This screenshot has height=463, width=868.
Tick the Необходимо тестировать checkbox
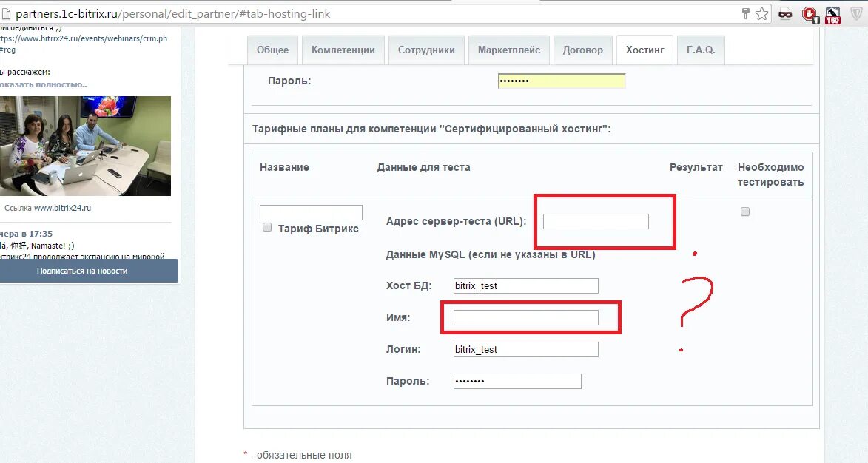click(x=745, y=212)
